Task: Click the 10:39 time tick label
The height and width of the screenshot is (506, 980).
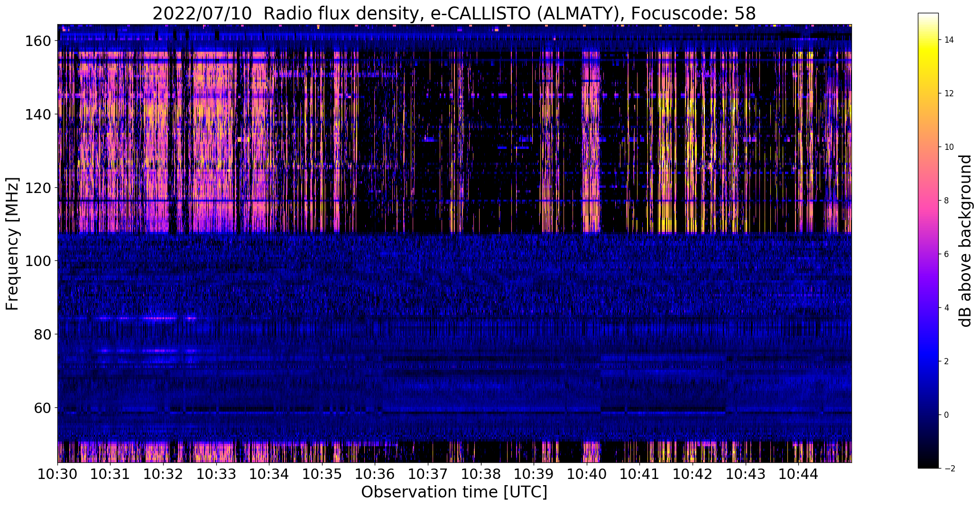Action: (x=534, y=473)
